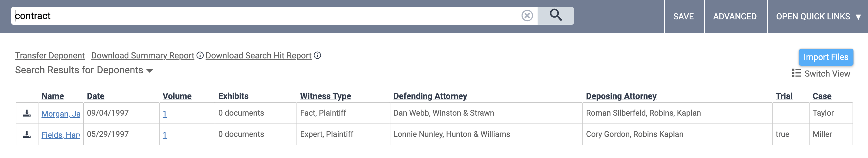868x158 pixels.
Task: Click info icon beside Download Summary Report
Action: [x=200, y=55]
